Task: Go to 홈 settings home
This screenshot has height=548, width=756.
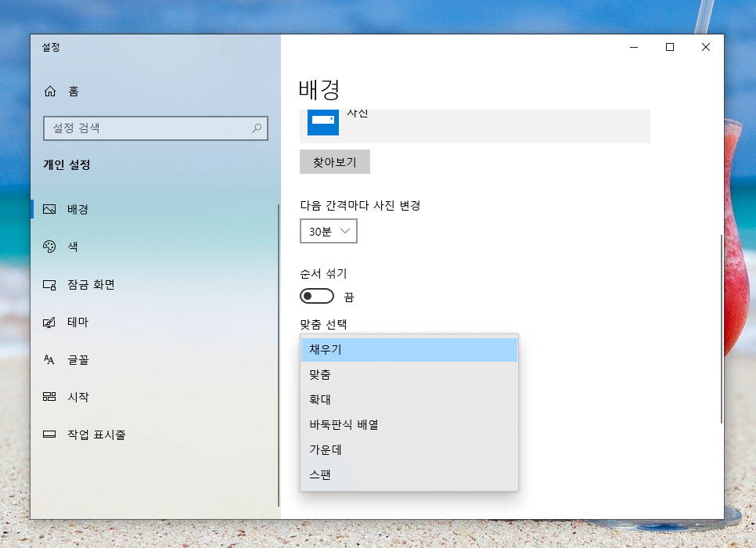Action: point(74,91)
